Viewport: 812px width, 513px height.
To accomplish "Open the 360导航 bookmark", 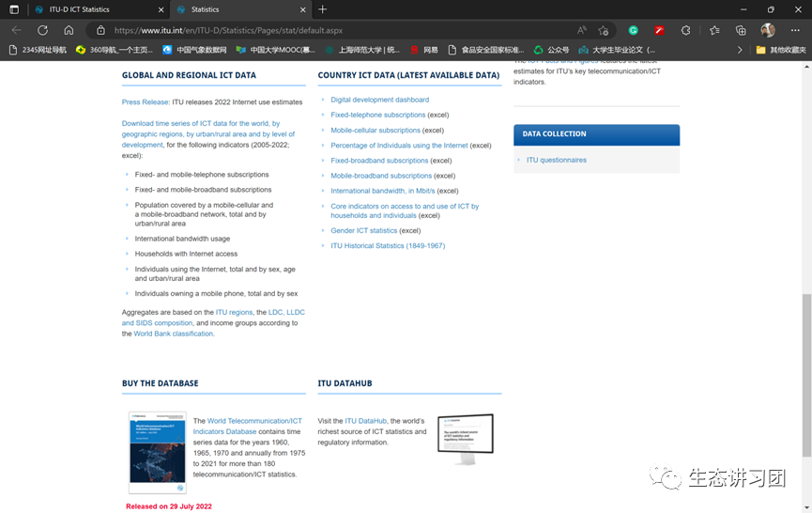I will pos(115,50).
